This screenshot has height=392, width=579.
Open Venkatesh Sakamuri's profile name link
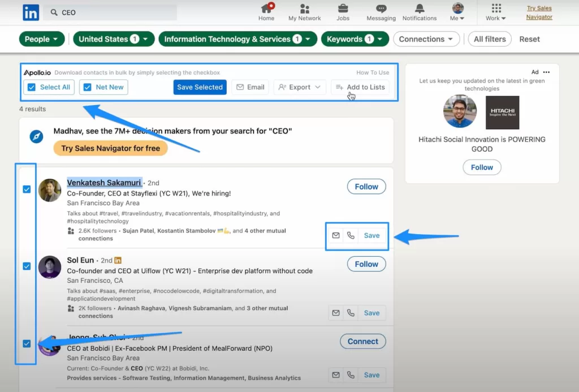(x=104, y=183)
